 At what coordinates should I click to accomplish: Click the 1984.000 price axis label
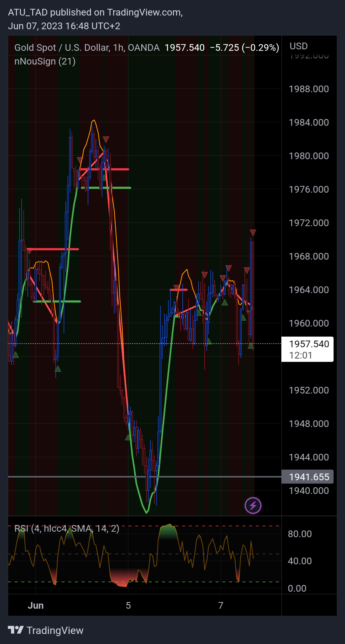coord(309,122)
